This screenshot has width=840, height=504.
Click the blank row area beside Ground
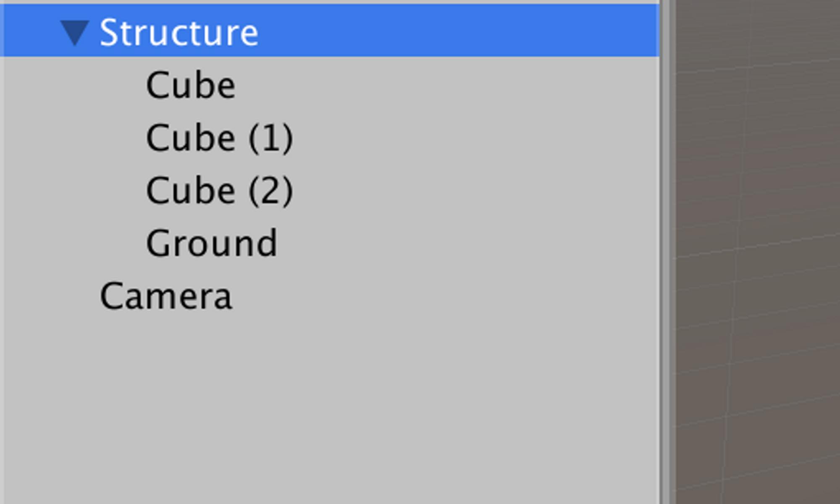[x=462, y=243]
